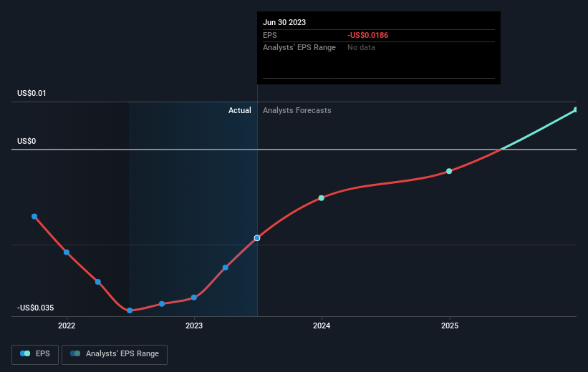This screenshot has width=588, height=372.
Task: Click the EPS point in spring 2022
Action: click(x=98, y=282)
